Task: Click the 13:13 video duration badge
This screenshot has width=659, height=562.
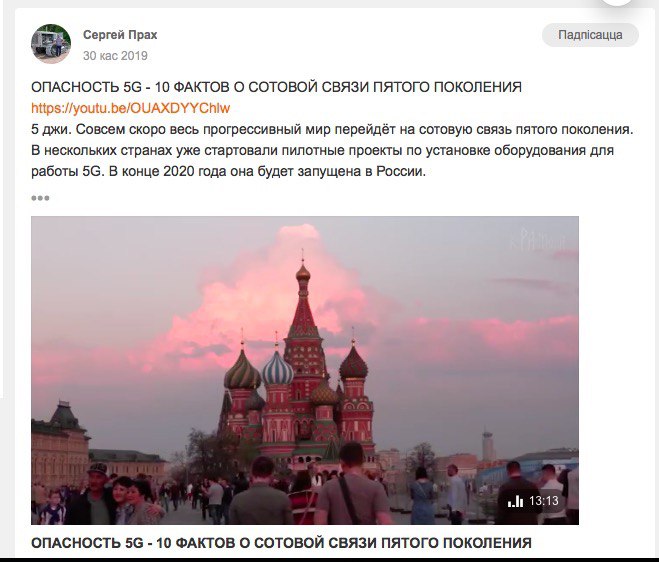Action: 543,501
